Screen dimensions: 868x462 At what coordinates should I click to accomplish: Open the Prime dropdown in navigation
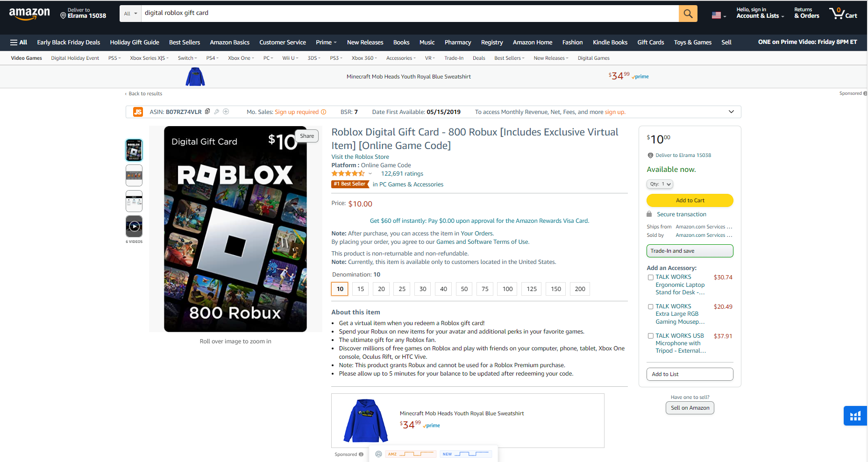pyautogui.click(x=326, y=42)
